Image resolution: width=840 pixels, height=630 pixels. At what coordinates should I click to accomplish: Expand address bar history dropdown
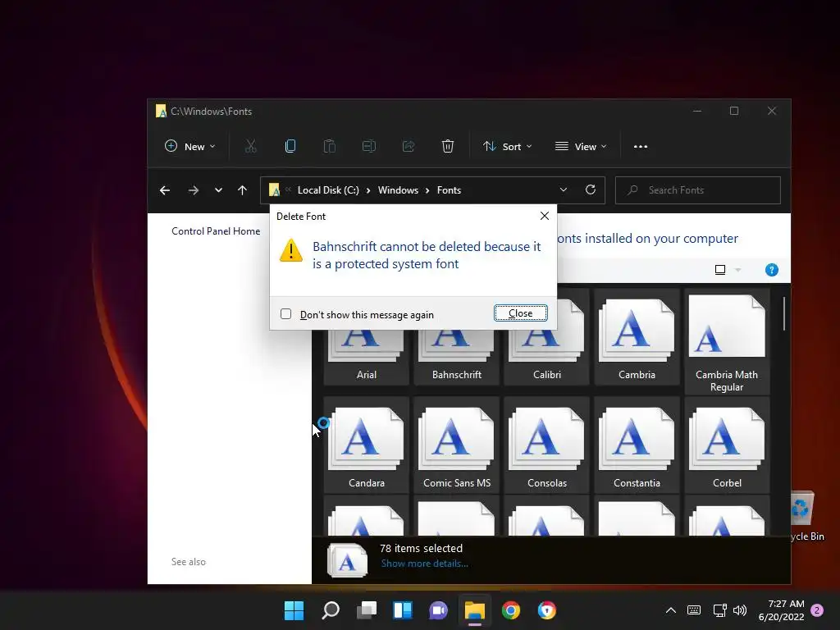click(563, 189)
